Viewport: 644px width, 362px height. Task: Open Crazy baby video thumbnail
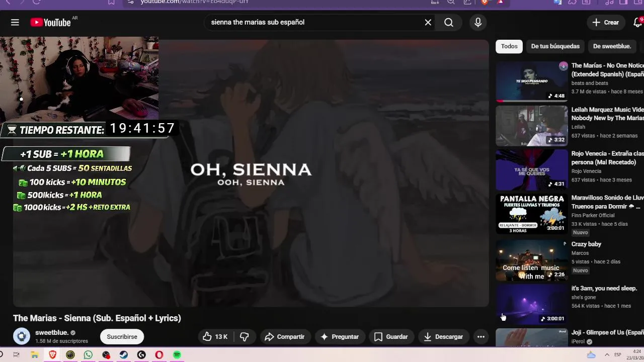[532, 260]
